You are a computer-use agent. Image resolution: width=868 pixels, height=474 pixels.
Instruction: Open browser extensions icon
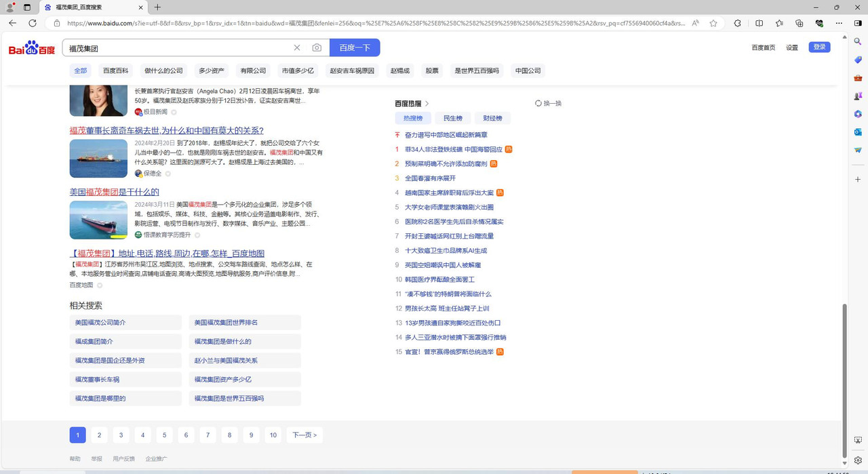(x=738, y=23)
